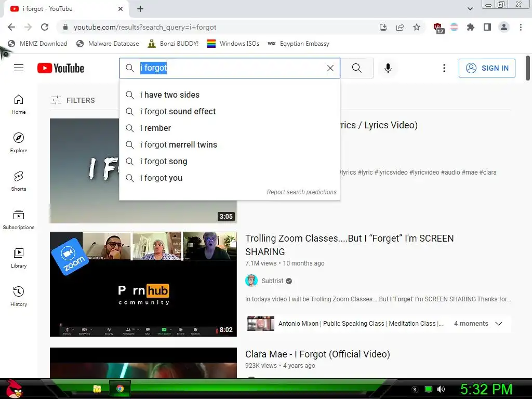The height and width of the screenshot is (399, 532).
Task: Expand the '4 moments' chevron
Action: pyautogui.click(x=498, y=324)
